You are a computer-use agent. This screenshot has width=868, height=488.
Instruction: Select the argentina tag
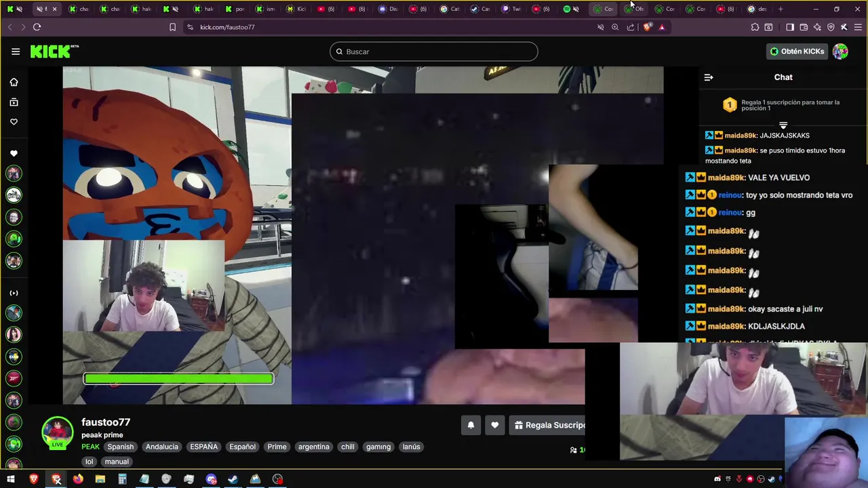314,447
